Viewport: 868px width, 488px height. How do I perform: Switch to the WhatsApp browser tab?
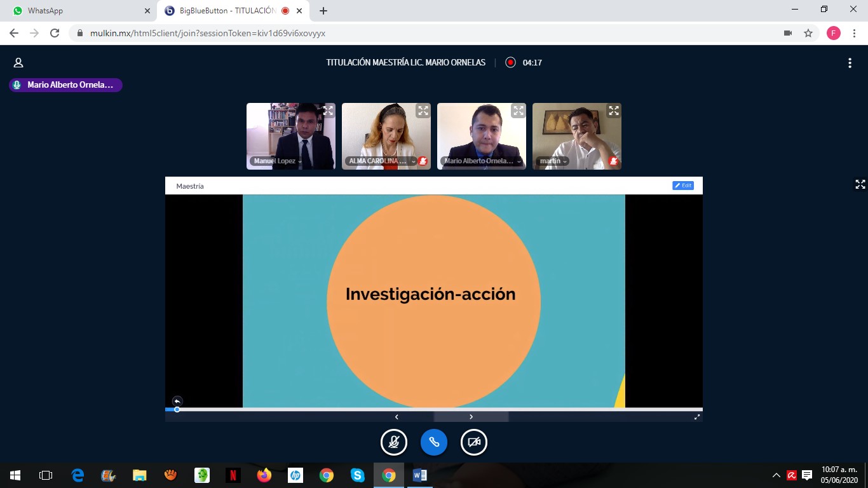coord(76,11)
